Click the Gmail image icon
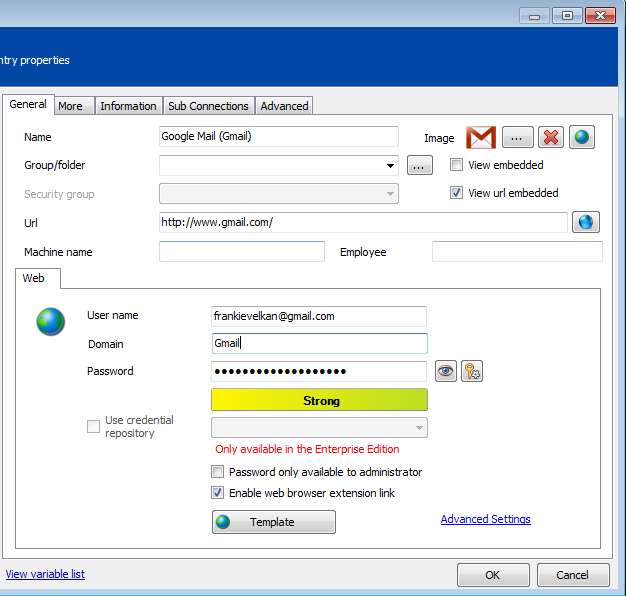626x596 pixels. (x=481, y=137)
